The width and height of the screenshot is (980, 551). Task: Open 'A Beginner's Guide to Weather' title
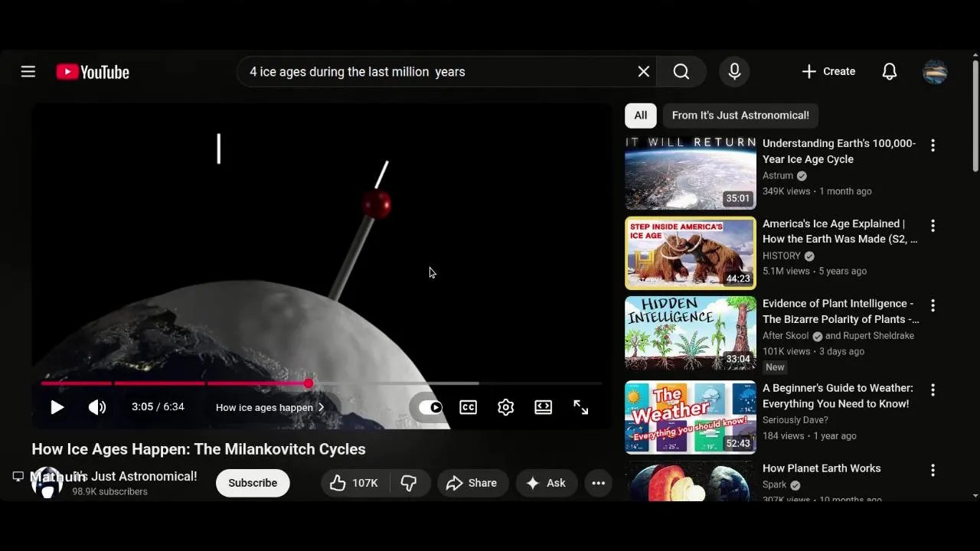838,396
